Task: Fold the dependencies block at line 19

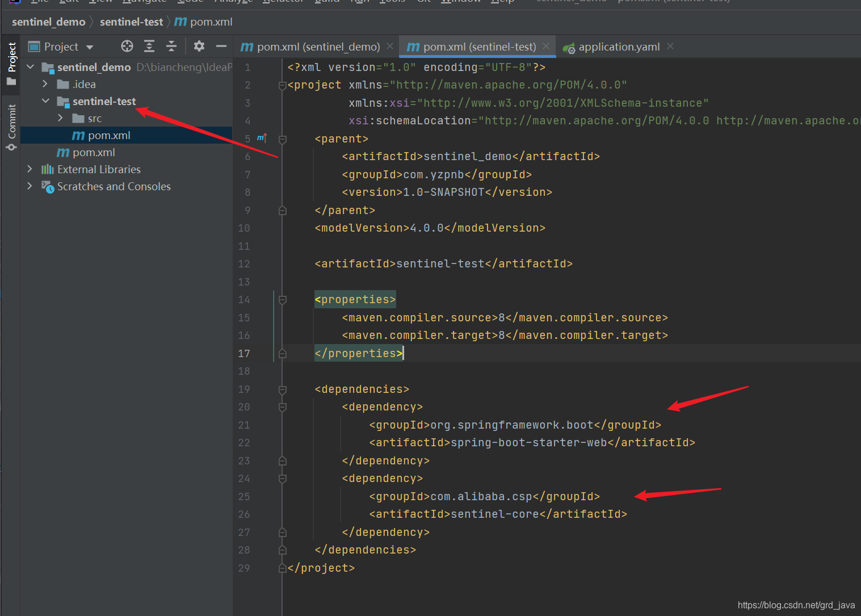Action: [x=282, y=389]
